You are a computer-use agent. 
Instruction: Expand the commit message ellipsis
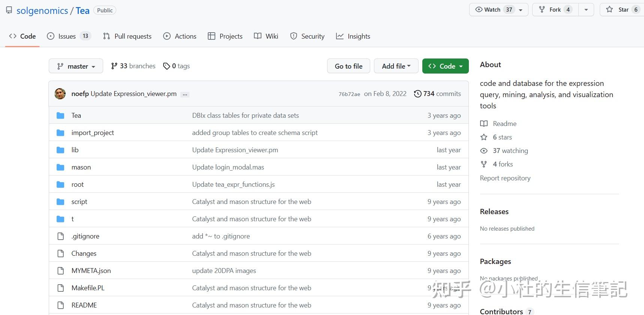[x=185, y=94]
